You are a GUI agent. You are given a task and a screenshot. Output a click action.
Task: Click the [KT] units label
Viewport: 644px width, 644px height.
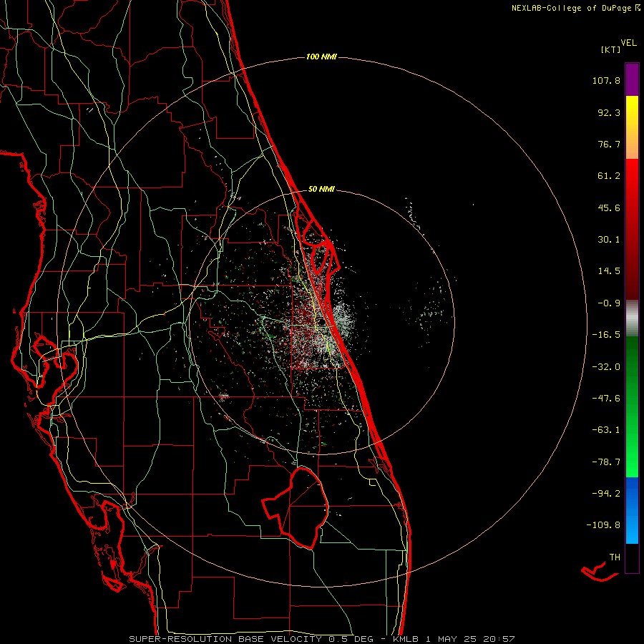click(x=610, y=49)
